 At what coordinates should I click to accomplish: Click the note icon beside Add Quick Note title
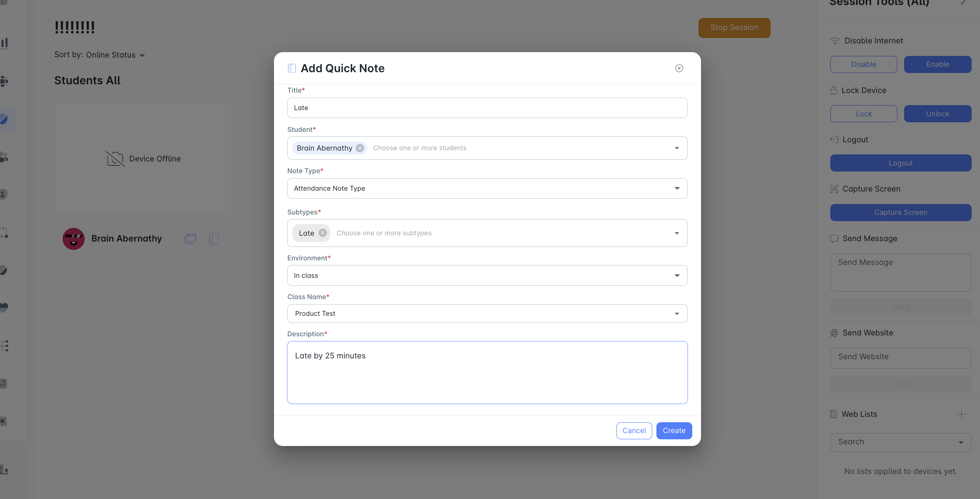point(291,68)
